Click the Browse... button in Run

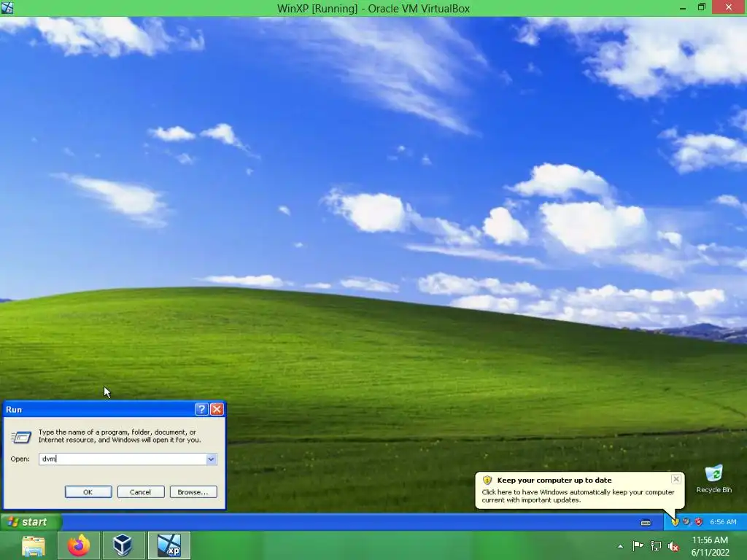(193, 492)
